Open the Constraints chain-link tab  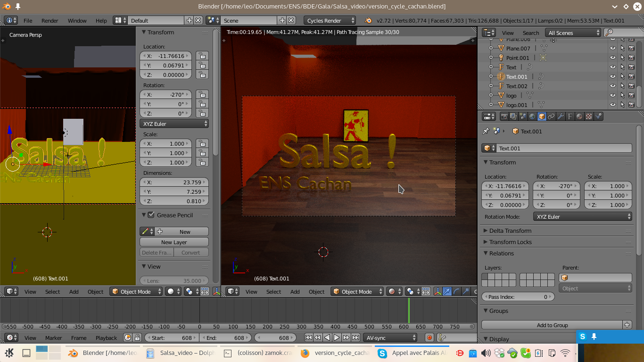pyautogui.click(x=551, y=116)
